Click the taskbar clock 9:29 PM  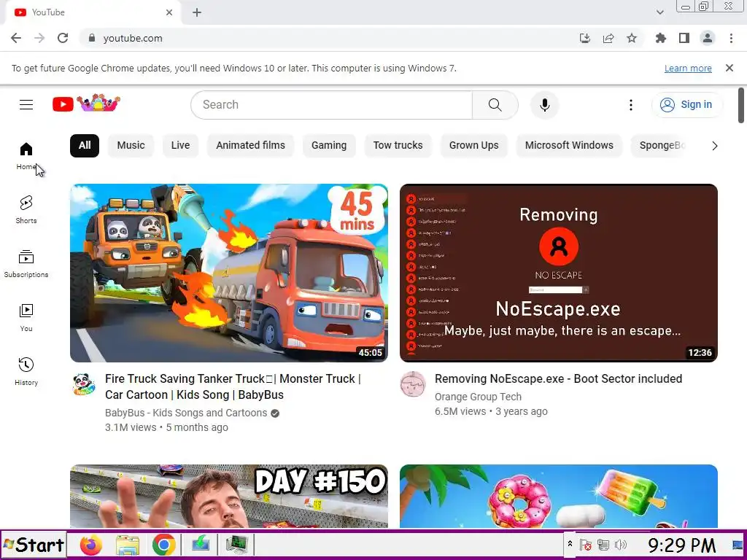tap(681, 545)
